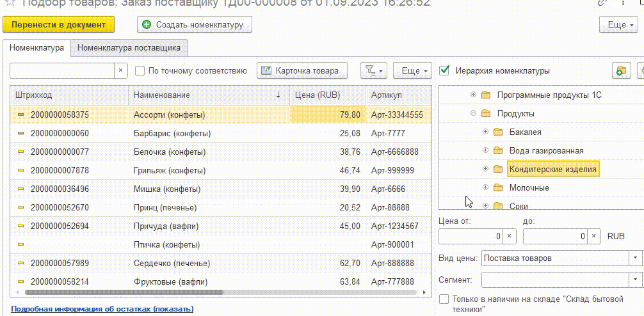Click the folder icon of Бакалея
This screenshot has width=644, height=316.
click(498, 132)
